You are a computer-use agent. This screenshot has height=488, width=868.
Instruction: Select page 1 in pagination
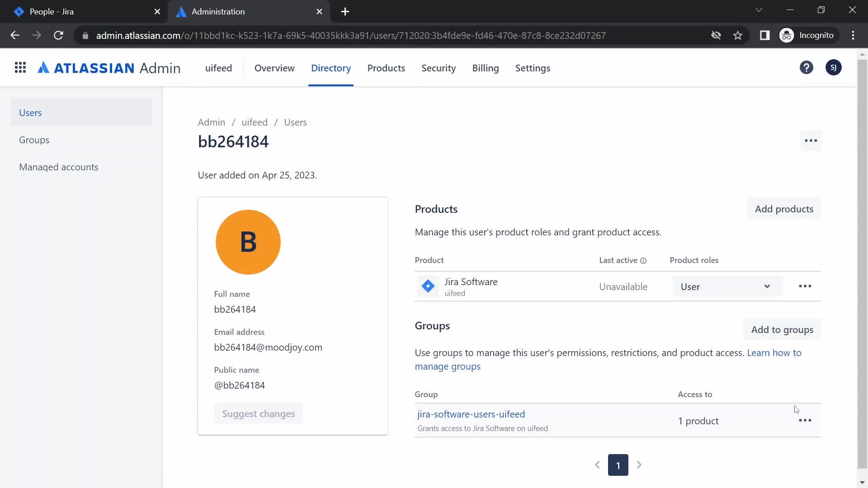coord(618,465)
